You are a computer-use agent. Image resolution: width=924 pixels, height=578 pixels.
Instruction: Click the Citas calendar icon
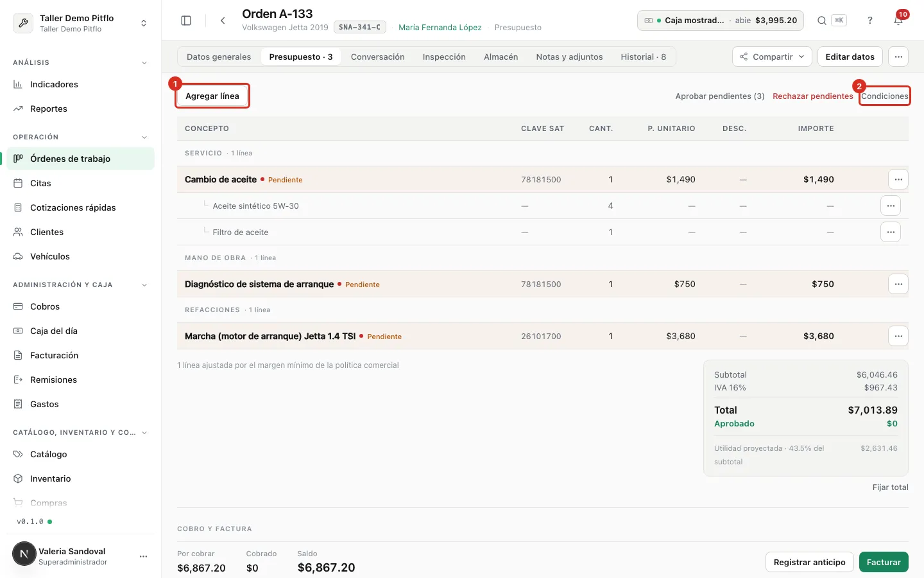pyautogui.click(x=18, y=183)
